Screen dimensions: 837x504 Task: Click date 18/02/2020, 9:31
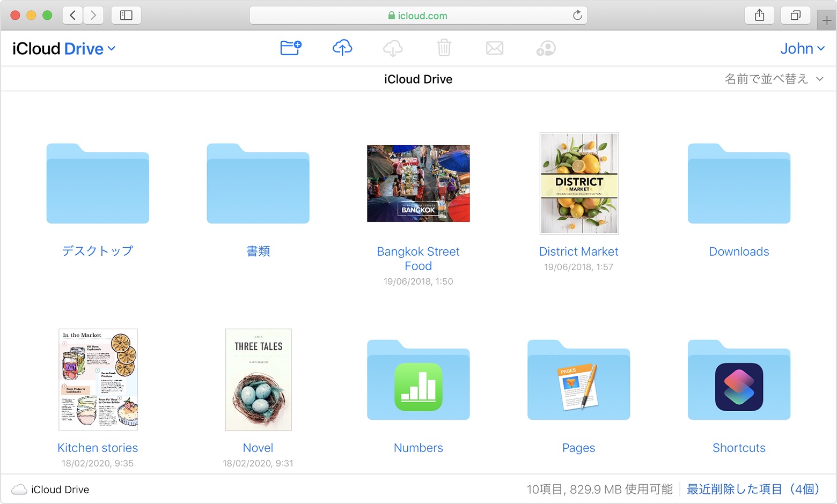click(x=258, y=463)
